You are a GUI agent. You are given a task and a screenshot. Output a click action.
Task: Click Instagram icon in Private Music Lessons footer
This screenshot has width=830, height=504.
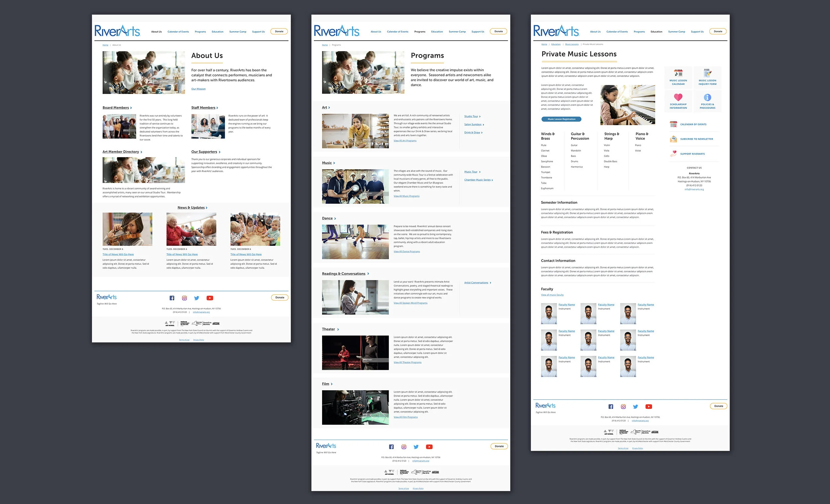pos(623,407)
